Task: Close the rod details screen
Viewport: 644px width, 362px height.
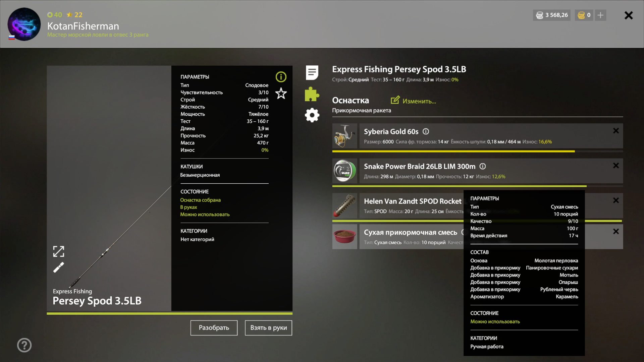Action: (629, 15)
